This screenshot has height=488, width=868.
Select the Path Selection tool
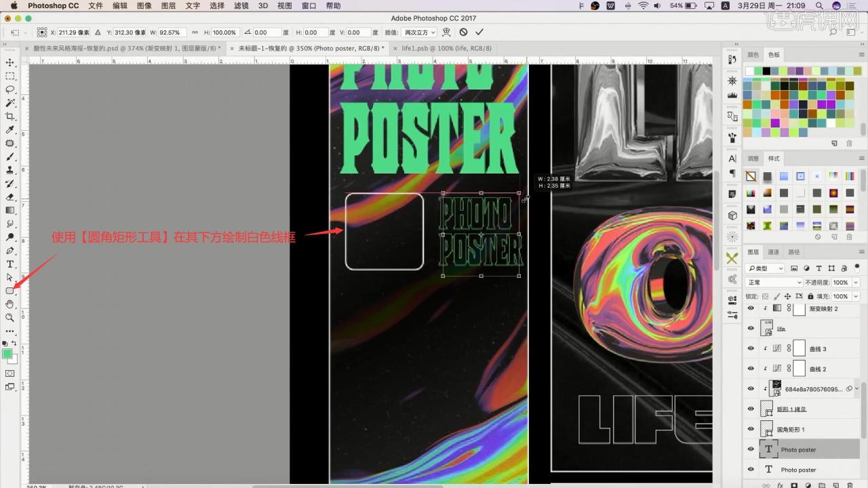point(10,277)
